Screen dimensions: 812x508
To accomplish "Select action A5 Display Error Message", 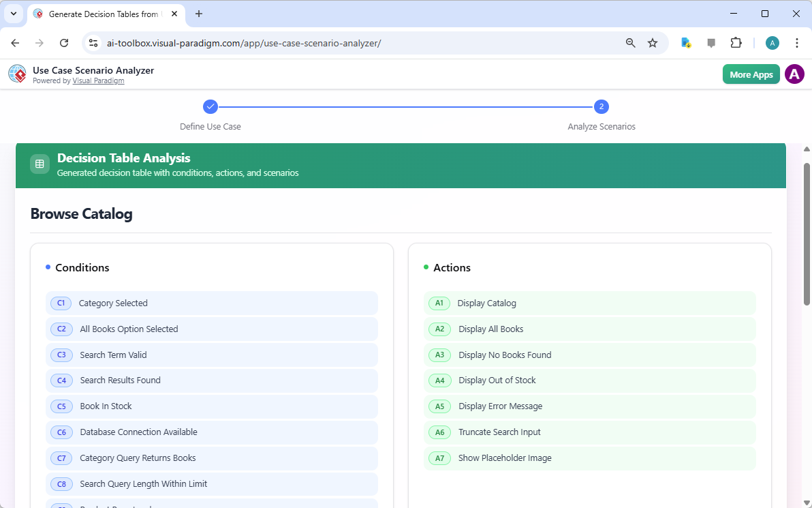I will click(589, 406).
